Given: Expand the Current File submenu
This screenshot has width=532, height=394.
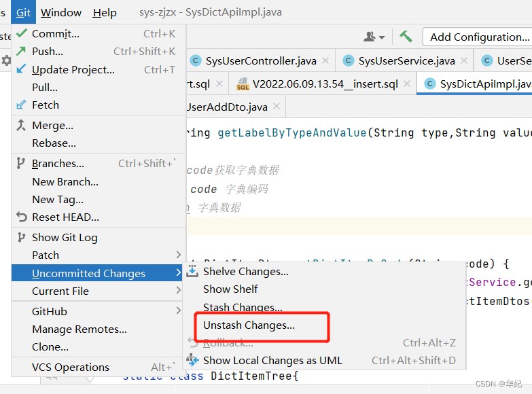Looking at the screenshot, I should (x=179, y=291).
